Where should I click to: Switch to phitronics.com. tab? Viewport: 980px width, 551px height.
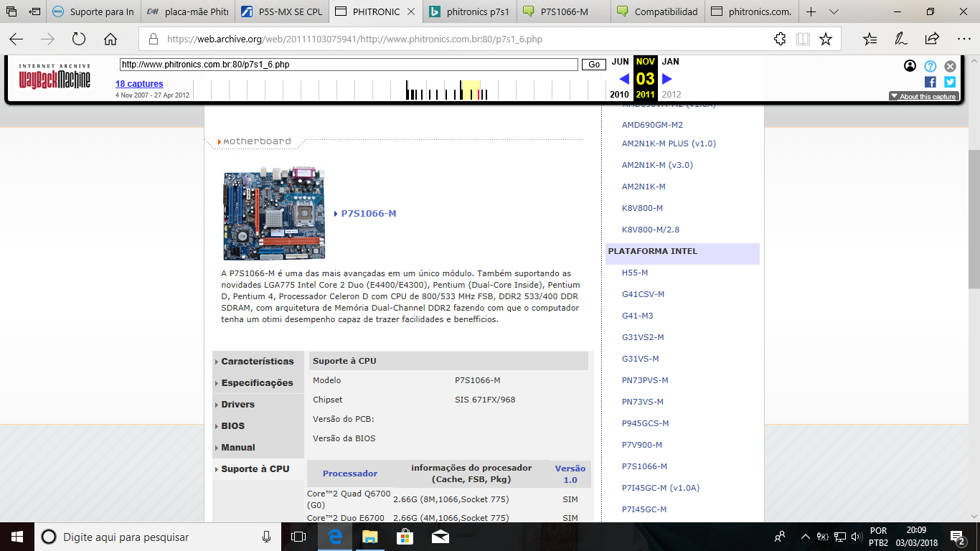pos(752,12)
